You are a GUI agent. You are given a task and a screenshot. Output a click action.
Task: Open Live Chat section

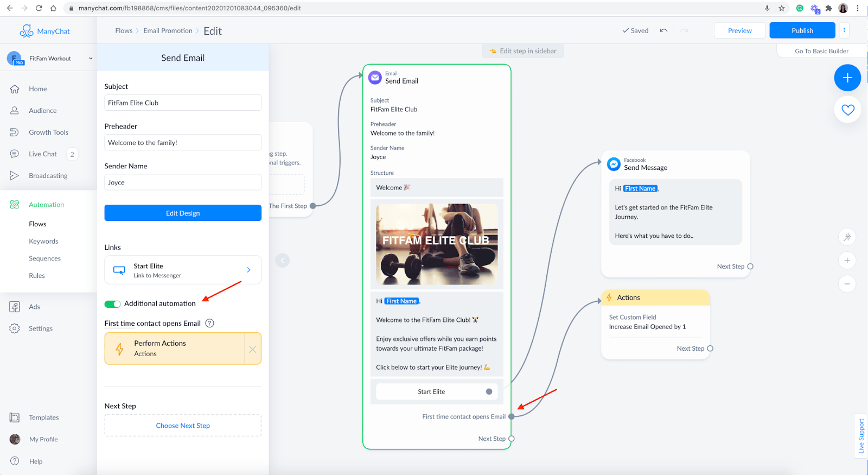pos(42,154)
